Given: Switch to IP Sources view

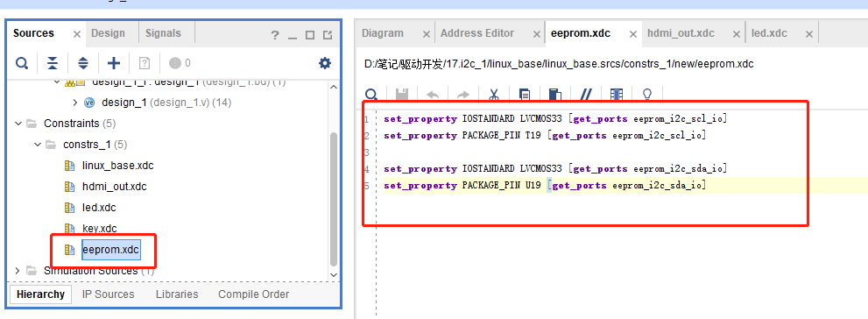Looking at the screenshot, I should [x=109, y=294].
